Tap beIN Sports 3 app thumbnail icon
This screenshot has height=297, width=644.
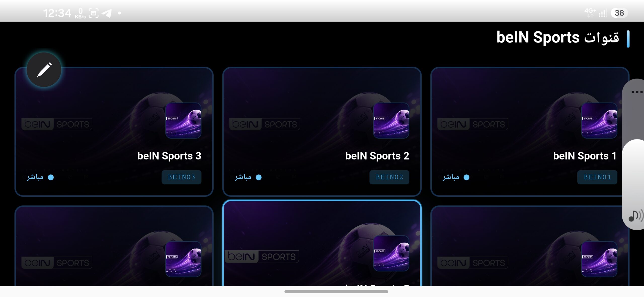[x=183, y=121]
